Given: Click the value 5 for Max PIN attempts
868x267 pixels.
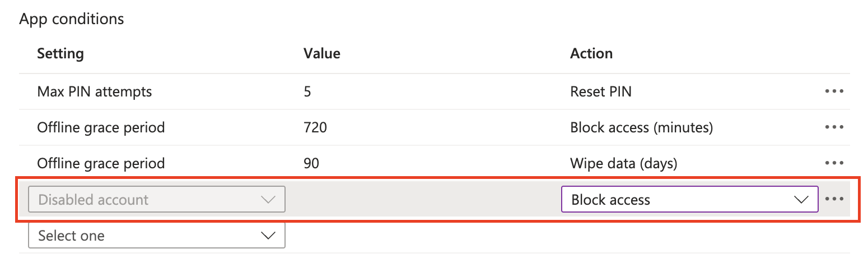Looking at the screenshot, I should coord(307,91).
